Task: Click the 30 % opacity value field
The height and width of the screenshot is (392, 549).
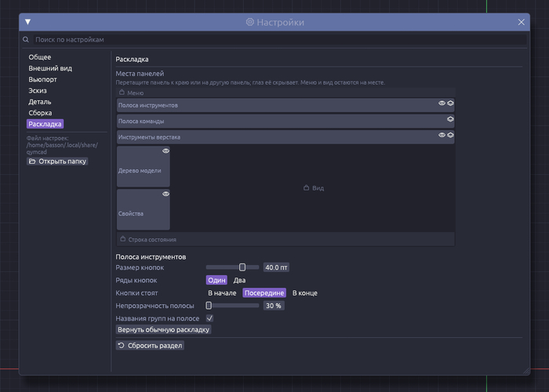Action: (x=274, y=306)
